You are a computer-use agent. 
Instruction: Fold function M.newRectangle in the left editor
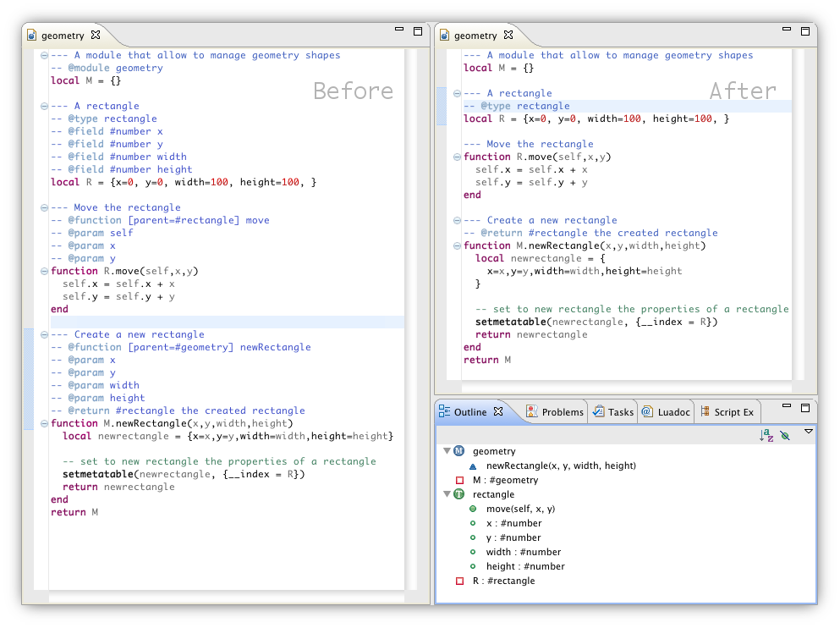click(x=45, y=423)
